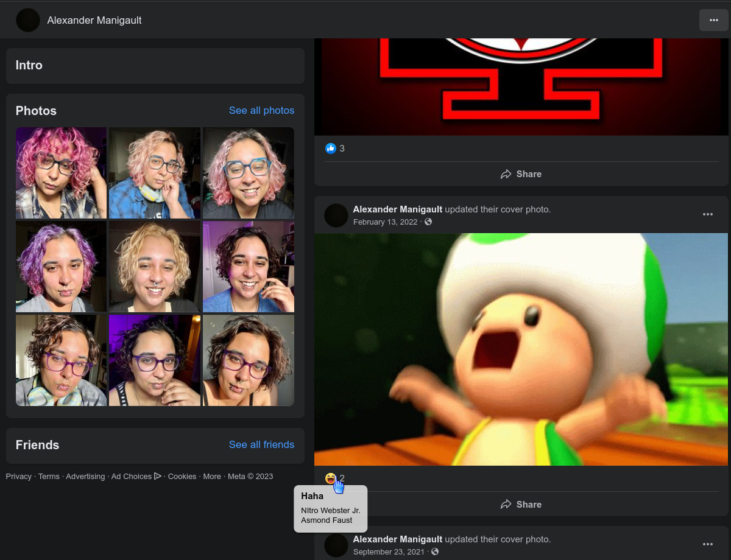
Task: Share the red logo post
Action: [x=521, y=174]
